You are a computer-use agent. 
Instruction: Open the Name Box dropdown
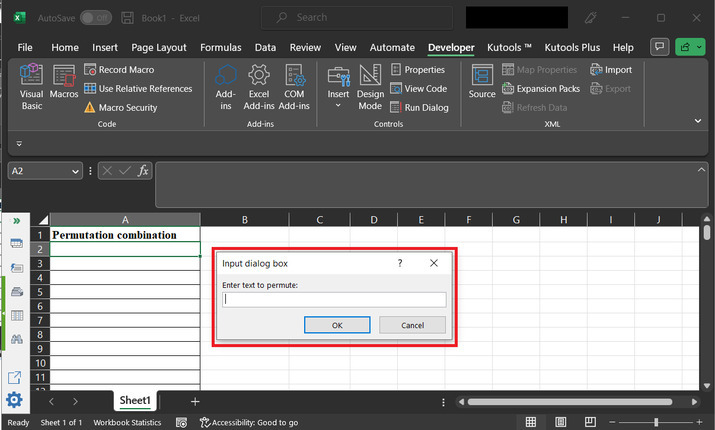coord(75,171)
